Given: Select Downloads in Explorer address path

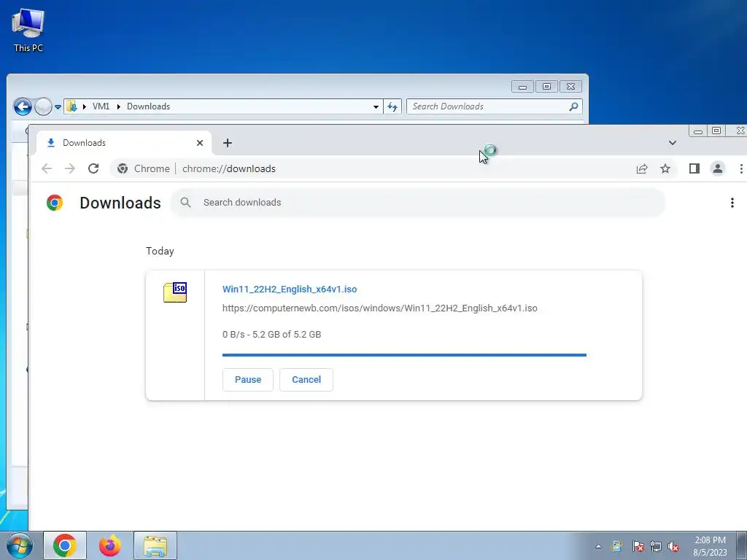Looking at the screenshot, I should coord(148,106).
